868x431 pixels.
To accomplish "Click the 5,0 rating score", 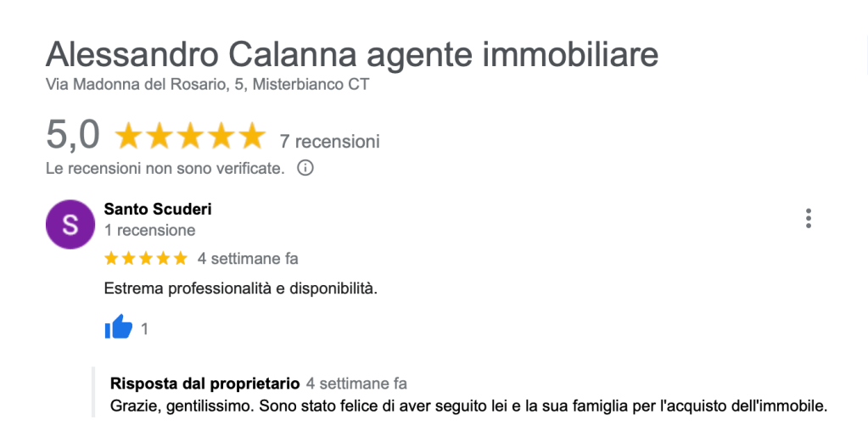I will tap(73, 135).
